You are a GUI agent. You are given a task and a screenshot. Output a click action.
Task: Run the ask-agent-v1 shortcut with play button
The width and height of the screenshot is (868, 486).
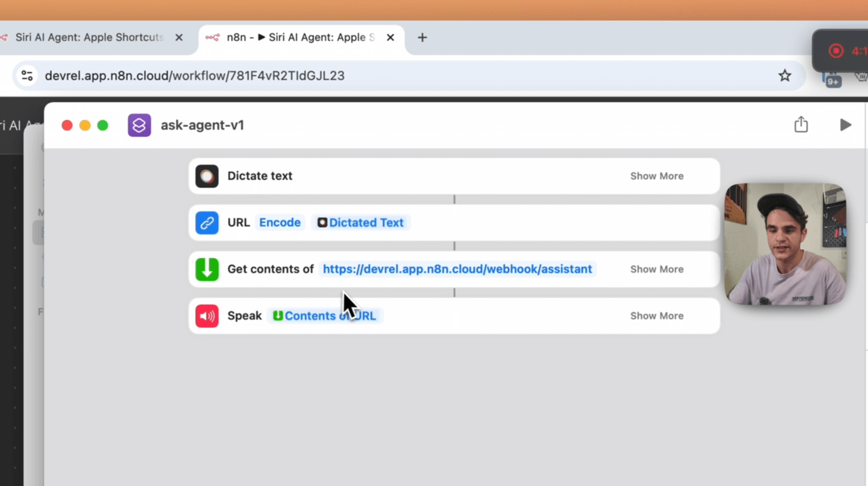pos(845,125)
